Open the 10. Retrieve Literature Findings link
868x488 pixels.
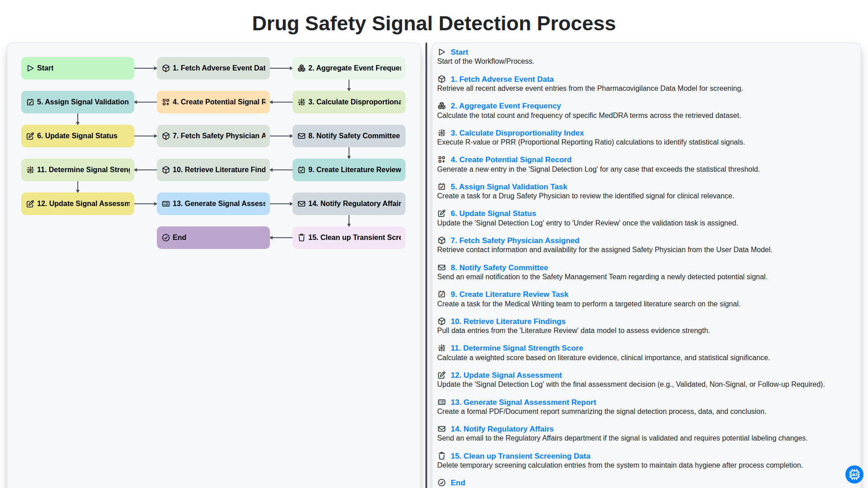coord(508,321)
